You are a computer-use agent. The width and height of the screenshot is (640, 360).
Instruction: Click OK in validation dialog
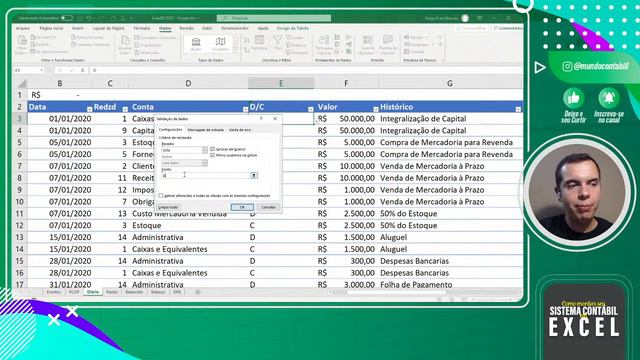(x=242, y=207)
